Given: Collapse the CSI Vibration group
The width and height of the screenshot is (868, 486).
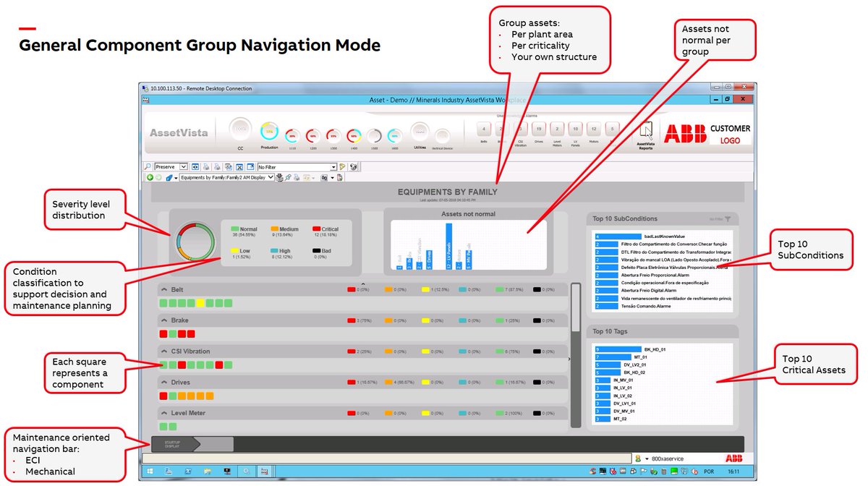Looking at the screenshot, I should click(x=164, y=351).
